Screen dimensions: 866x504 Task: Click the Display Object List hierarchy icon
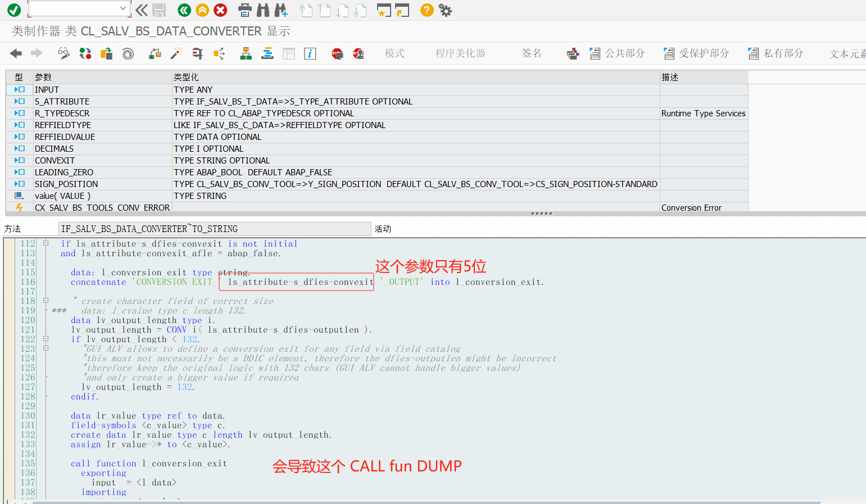tap(246, 53)
